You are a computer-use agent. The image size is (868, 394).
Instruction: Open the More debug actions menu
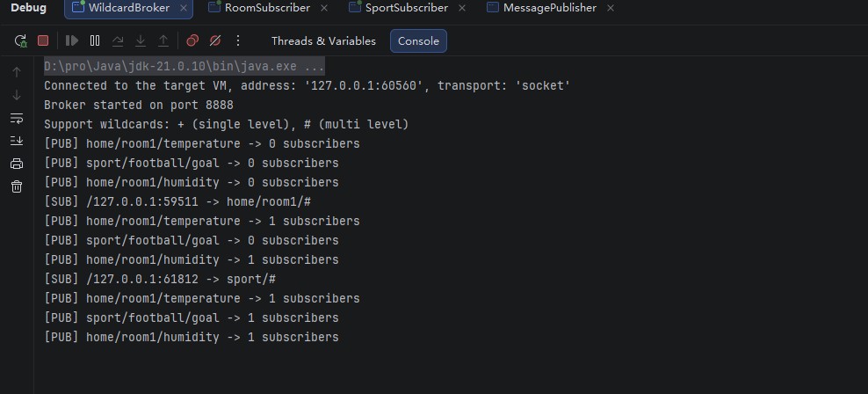pos(238,40)
